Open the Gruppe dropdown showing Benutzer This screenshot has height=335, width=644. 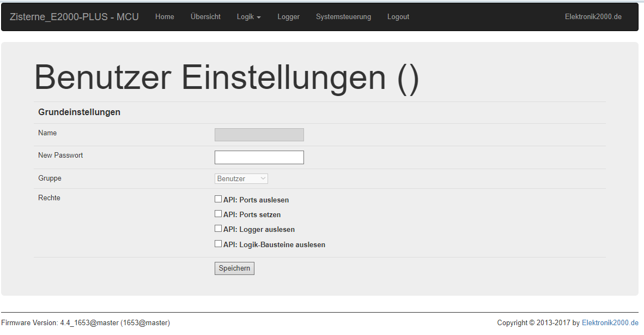pyautogui.click(x=241, y=179)
